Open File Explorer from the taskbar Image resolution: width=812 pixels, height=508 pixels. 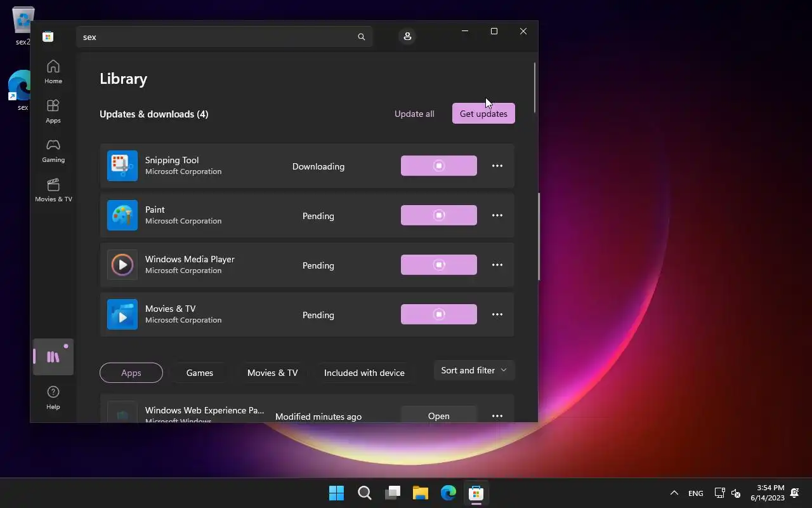coord(421,493)
